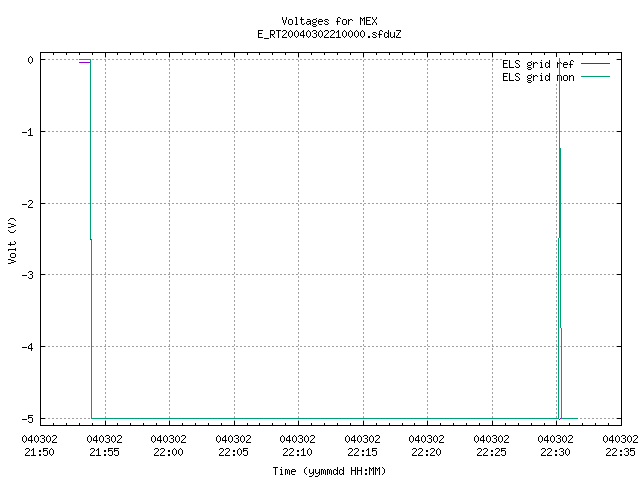Screen dimensions: 640x480
Task: Click the x-axis label 040302 22:05
Action: coord(233,446)
